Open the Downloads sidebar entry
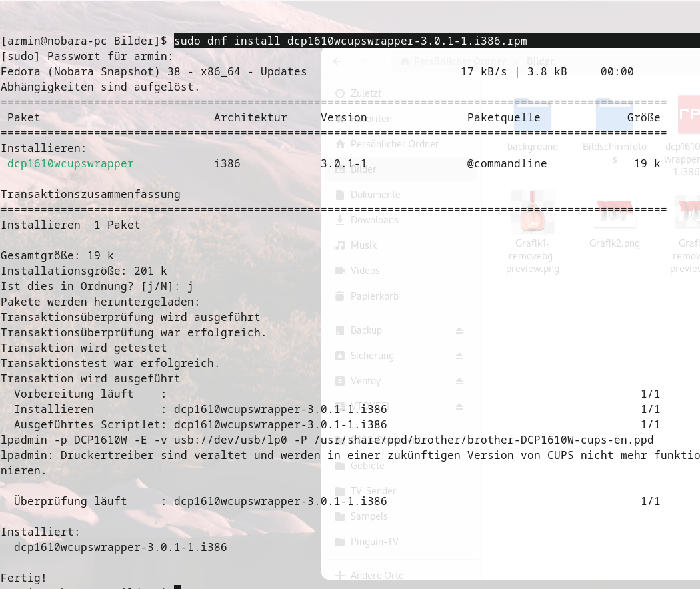Viewport: 700px width, 589px height. coord(374,220)
